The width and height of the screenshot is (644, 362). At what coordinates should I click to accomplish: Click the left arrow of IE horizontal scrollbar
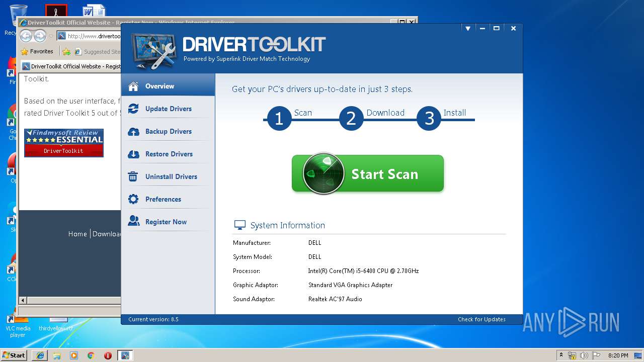coord(23,300)
